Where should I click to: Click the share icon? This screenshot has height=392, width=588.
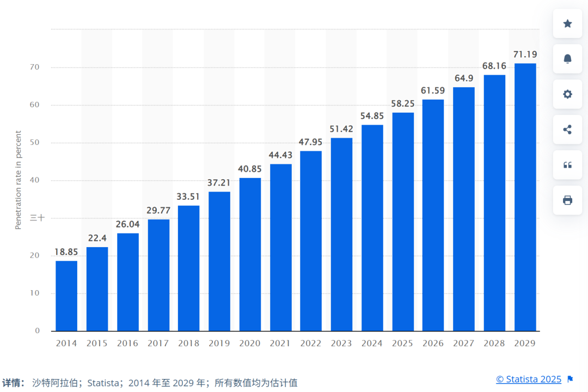(x=567, y=130)
